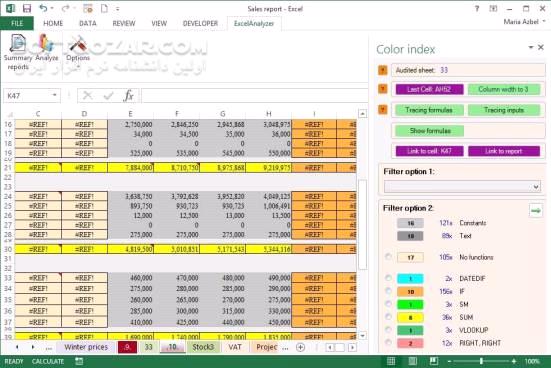Click the insert function fx icon
Screen dimensions: 551x368
pos(129,95)
